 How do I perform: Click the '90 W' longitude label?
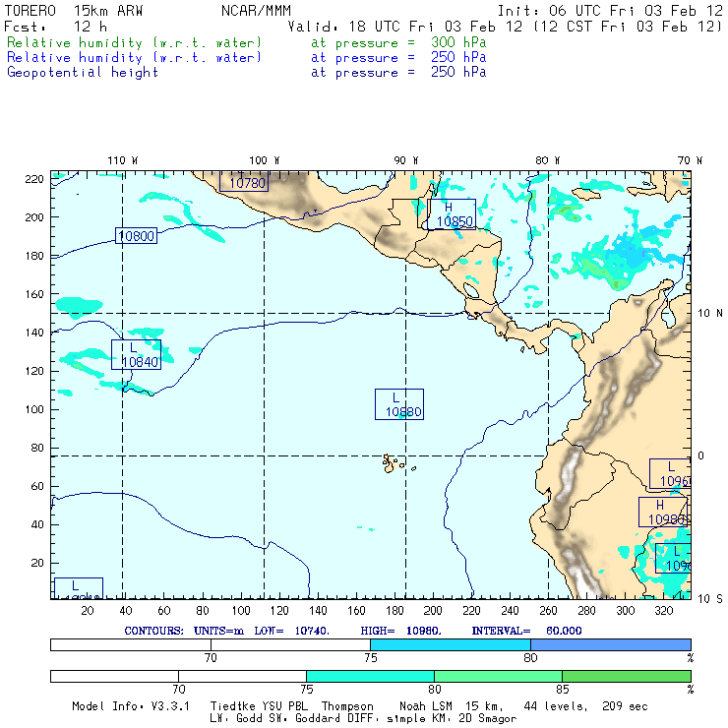tap(406, 160)
